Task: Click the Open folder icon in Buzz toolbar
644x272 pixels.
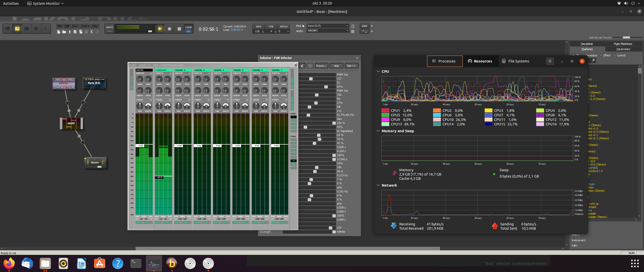Action: (64, 32)
